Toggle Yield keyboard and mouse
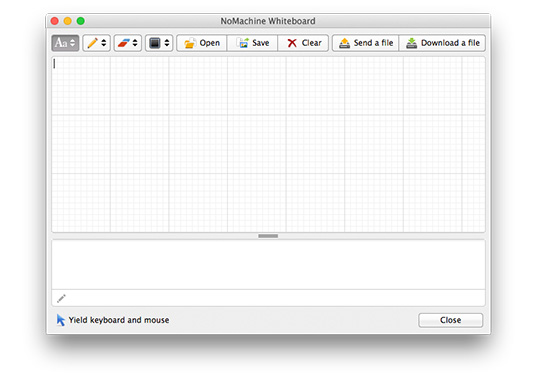Image resolution: width=552 pixels, height=378 pixels. pos(113,320)
